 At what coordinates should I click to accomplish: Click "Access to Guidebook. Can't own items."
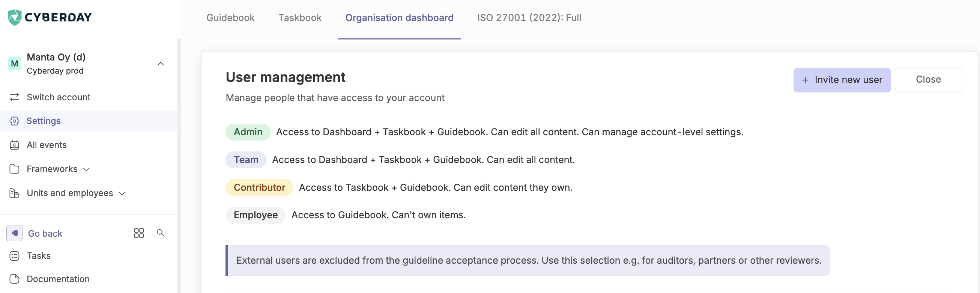tap(379, 215)
